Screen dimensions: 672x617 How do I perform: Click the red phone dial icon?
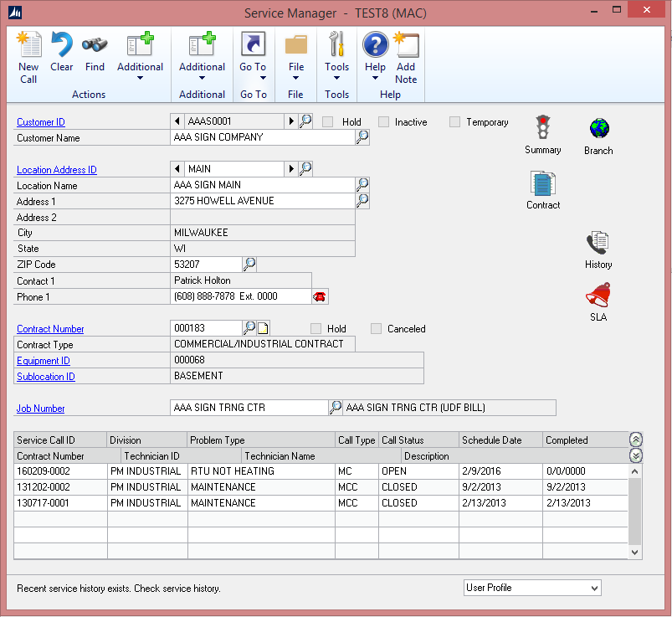click(320, 296)
